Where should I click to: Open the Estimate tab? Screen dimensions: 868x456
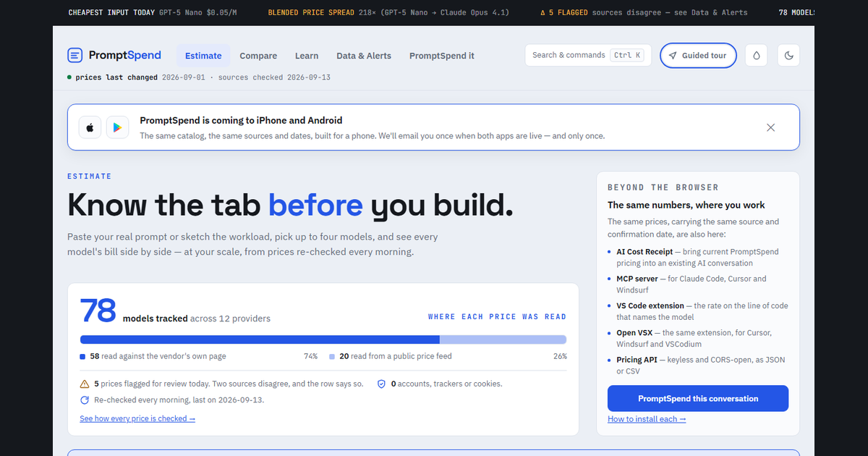[203, 56]
